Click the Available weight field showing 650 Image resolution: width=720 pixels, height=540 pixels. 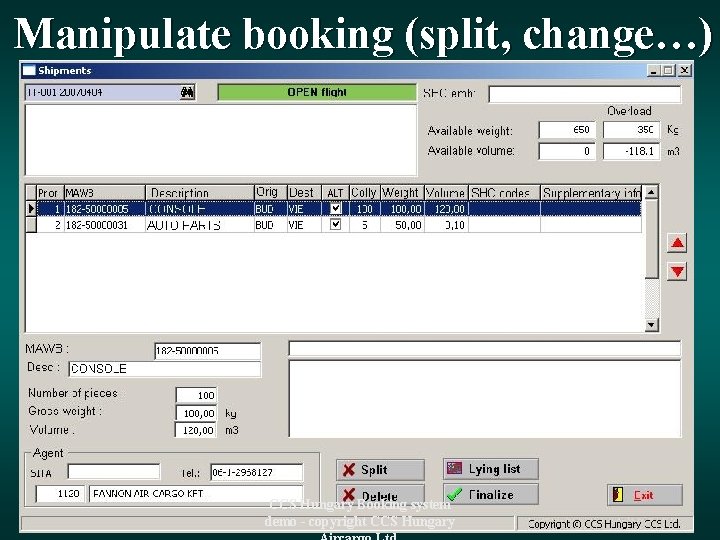click(567, 130)
